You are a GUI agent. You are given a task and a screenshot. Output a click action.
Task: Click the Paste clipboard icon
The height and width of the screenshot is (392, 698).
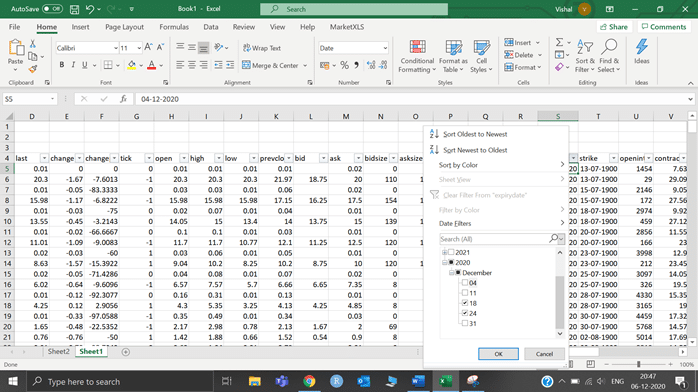(16, 48)
